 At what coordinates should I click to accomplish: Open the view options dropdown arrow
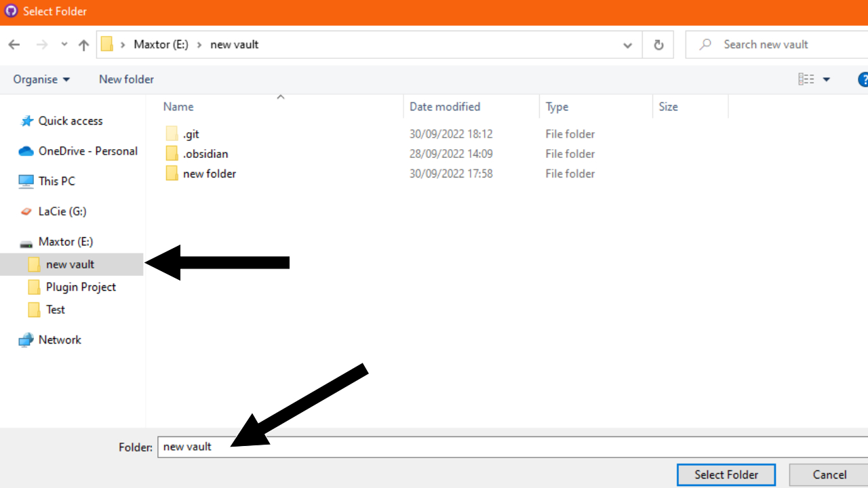point(827,79)
